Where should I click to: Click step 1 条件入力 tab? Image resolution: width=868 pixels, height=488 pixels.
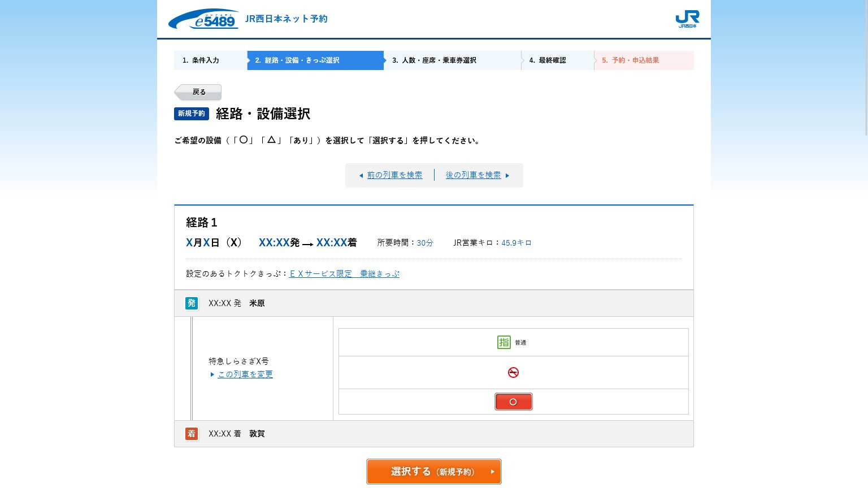point(210,60)
